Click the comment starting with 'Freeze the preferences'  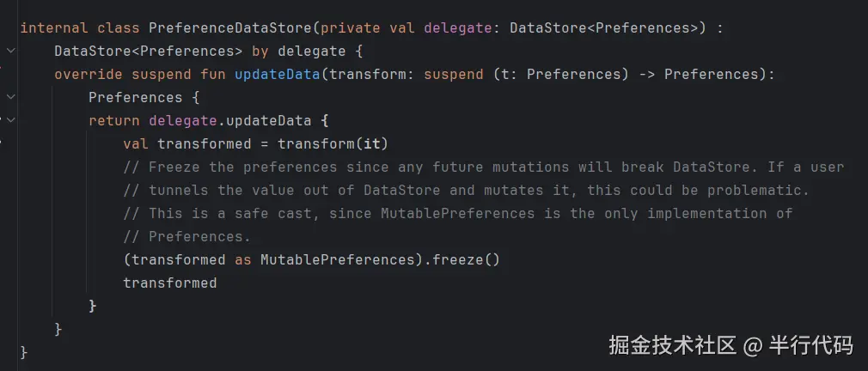pos(483,167)
